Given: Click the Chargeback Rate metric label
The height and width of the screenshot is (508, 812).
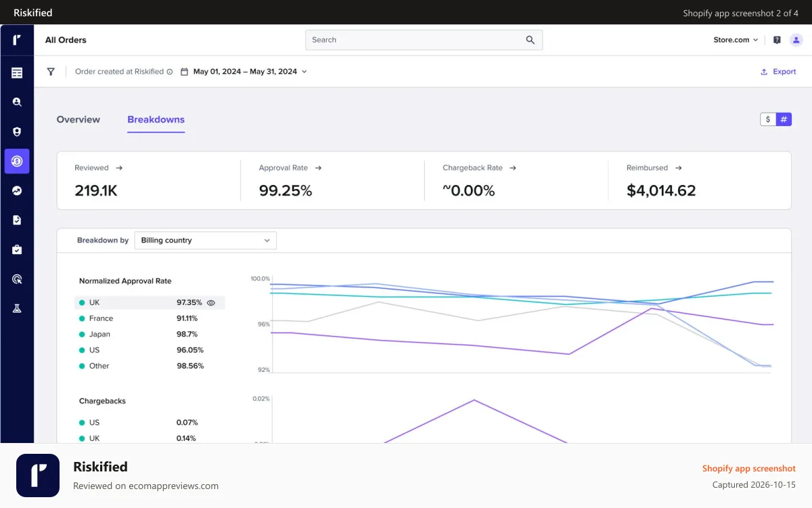Looking at the screenshot, I should 473,168.
